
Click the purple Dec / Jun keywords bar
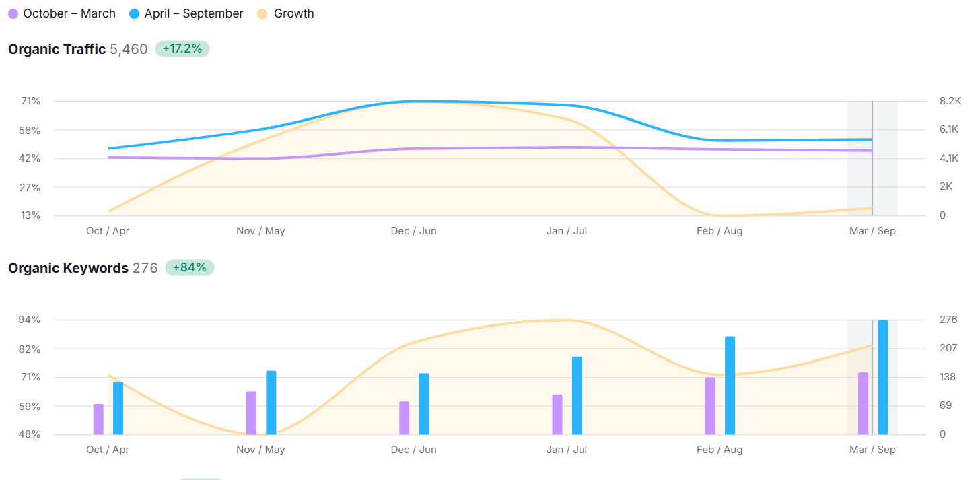(x=404, y=417)
